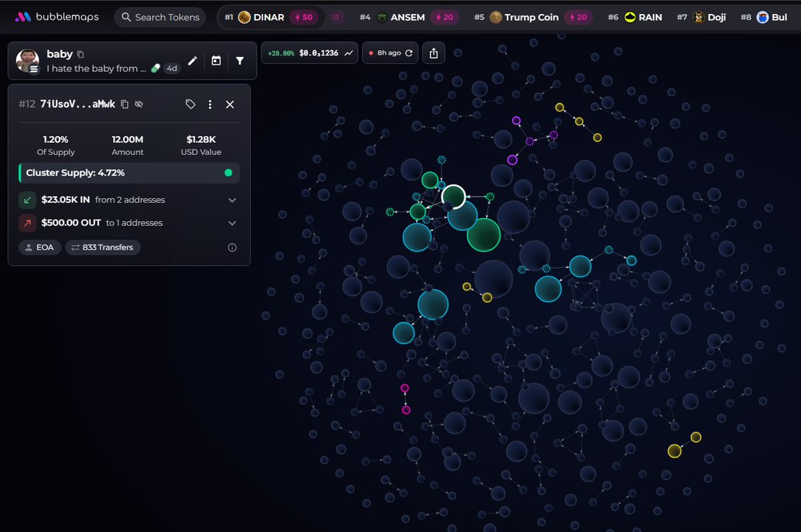
Task: Click the ANSEM 20 boost badge
Action: (444, 17)
